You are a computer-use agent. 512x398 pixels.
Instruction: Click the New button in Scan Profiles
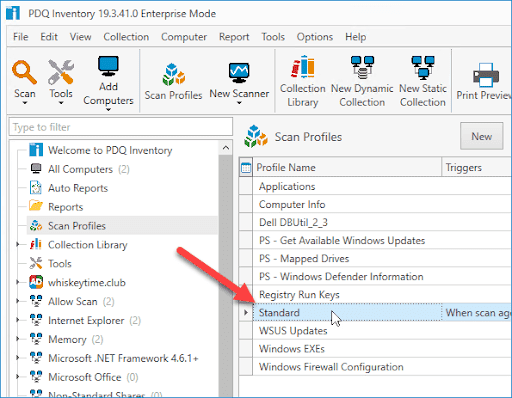(x=482, y=136)
